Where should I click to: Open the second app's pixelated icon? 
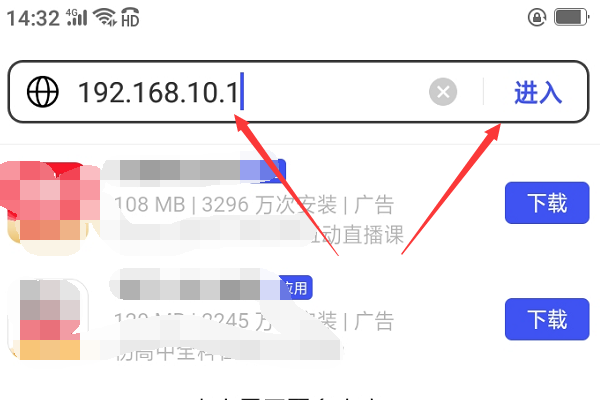click(x=48, y=318)
